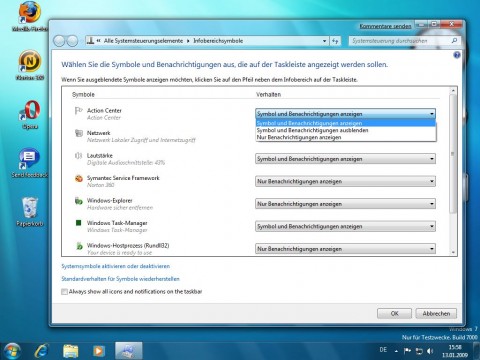Viewport: 480px width, 360px height.
Task: Click the Abbrechen button
Action: pos(436,313)
